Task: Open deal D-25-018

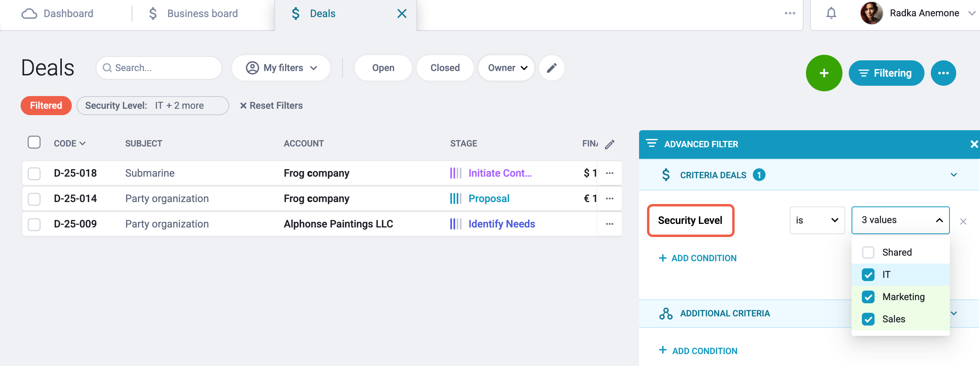Action: (75, 173)
